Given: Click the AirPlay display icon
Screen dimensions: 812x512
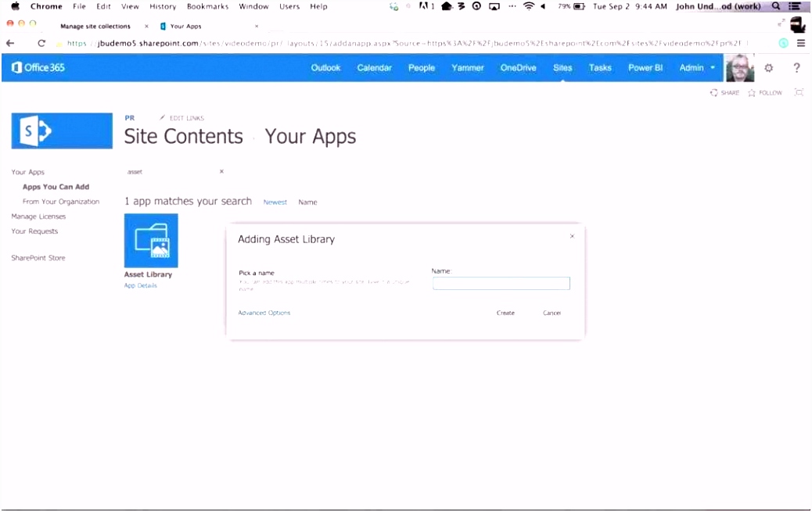Looking at the screenshot, I should 494,6.
